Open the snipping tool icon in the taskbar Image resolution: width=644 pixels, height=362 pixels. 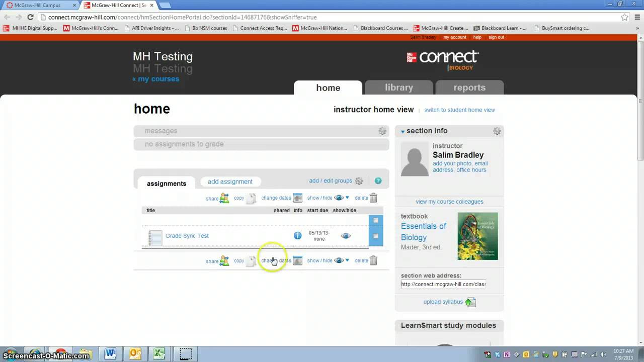tap(186, 353)
